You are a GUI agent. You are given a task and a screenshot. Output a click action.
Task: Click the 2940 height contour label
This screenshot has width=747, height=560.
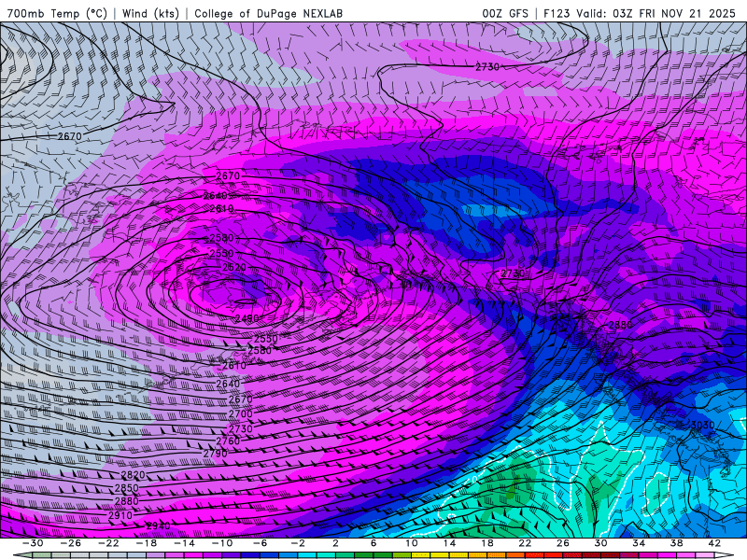pyautogui.click(x=158, y=526)
